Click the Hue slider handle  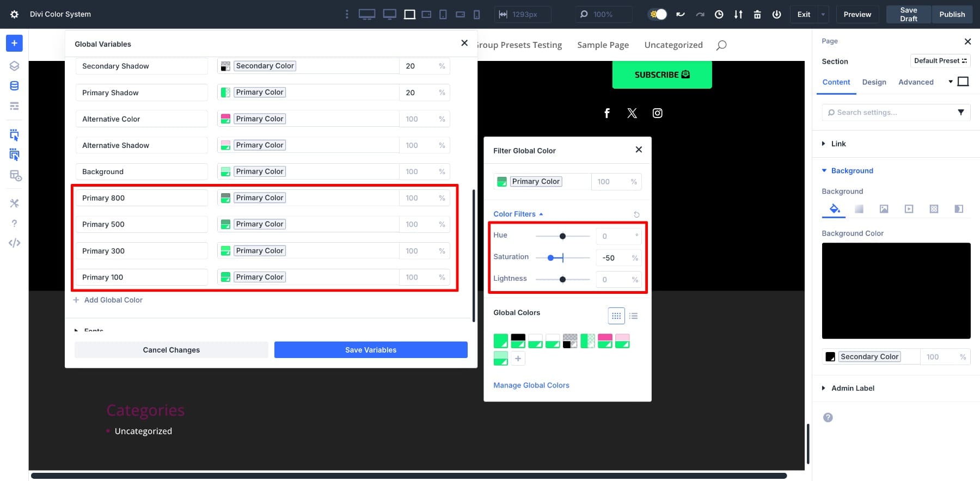coord(562,236)
